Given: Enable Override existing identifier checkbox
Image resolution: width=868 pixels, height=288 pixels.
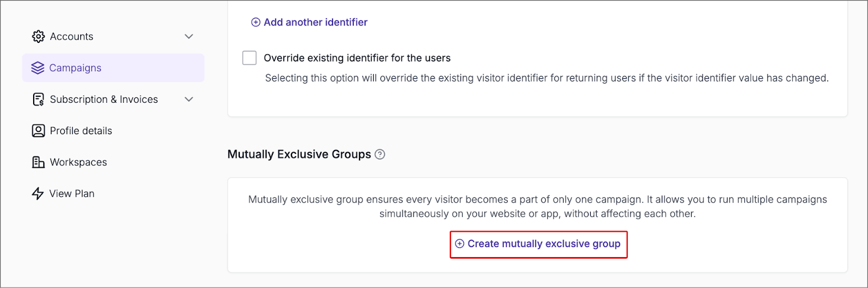Looking at the screenshot, I should (x=250, y=58).
